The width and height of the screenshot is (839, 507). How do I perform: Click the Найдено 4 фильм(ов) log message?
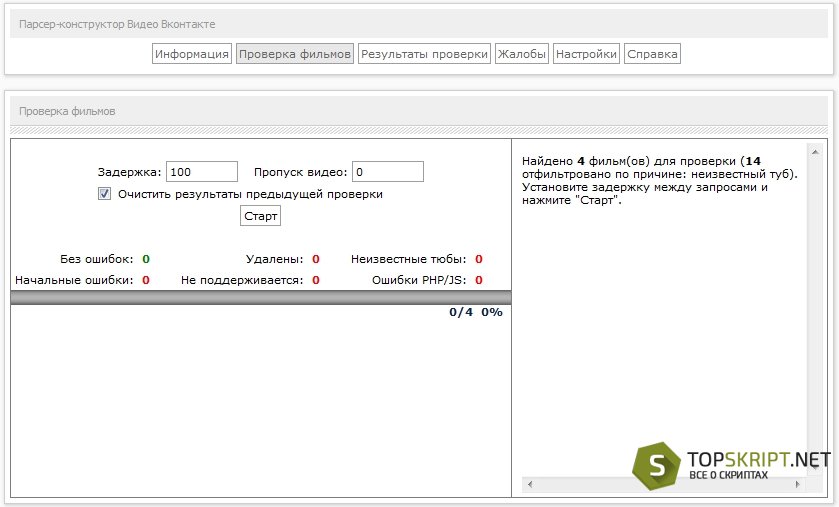(x=659, y=181)
